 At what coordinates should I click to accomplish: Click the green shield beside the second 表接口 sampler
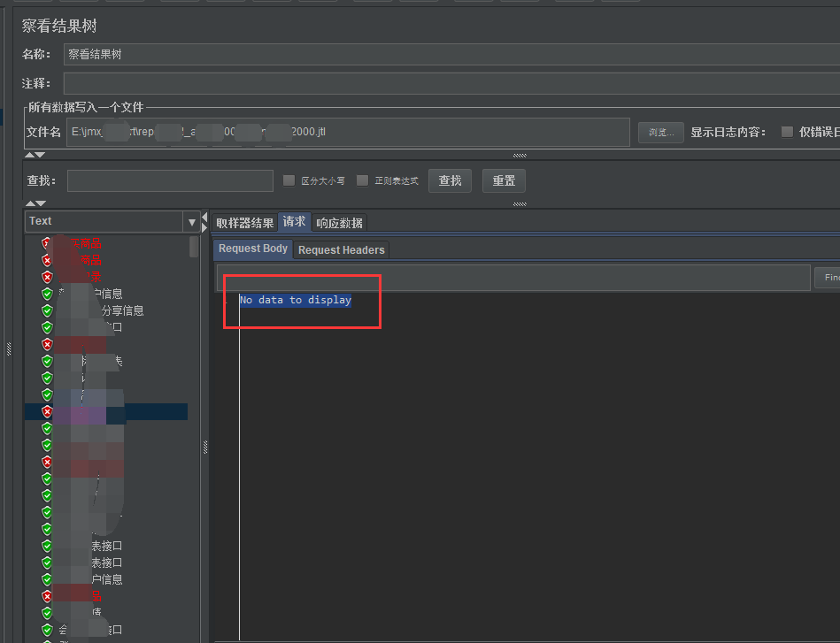pyautogui.click(x=47, y=563)
